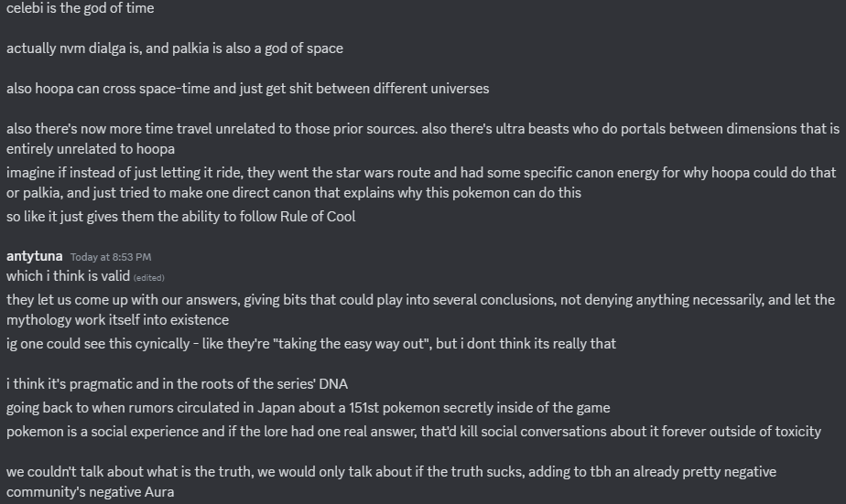This screenshot has width=846, height=504.
Task: Click the "celebi is the god of time" message
Action: [x=80, y=8]
